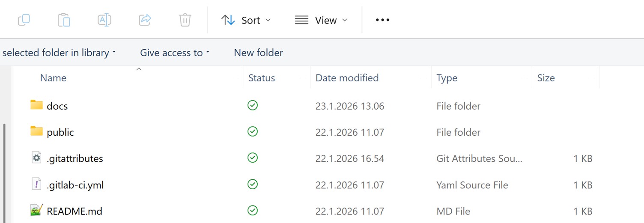Select the .gitattributes gear file icon
This screenshot has height=223, width=644.
click(37, 158)
